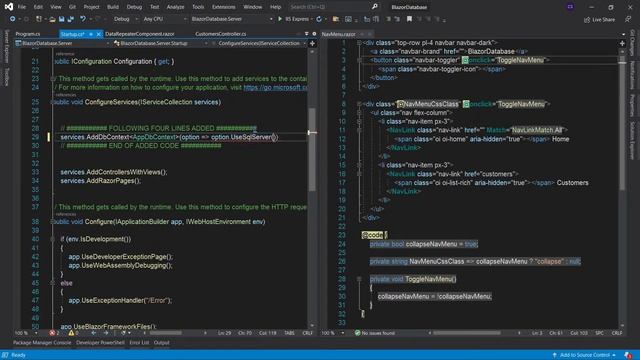Click navigate back arrow in left editor footer
Image resolution: width=640 pixels, height=360 pixels.
[93, 333]
